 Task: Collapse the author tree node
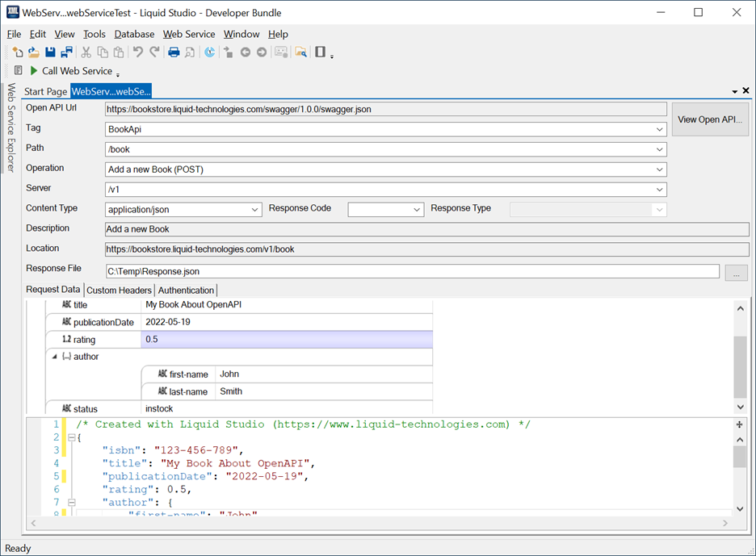pyautogui.click(x=55, y=357)
